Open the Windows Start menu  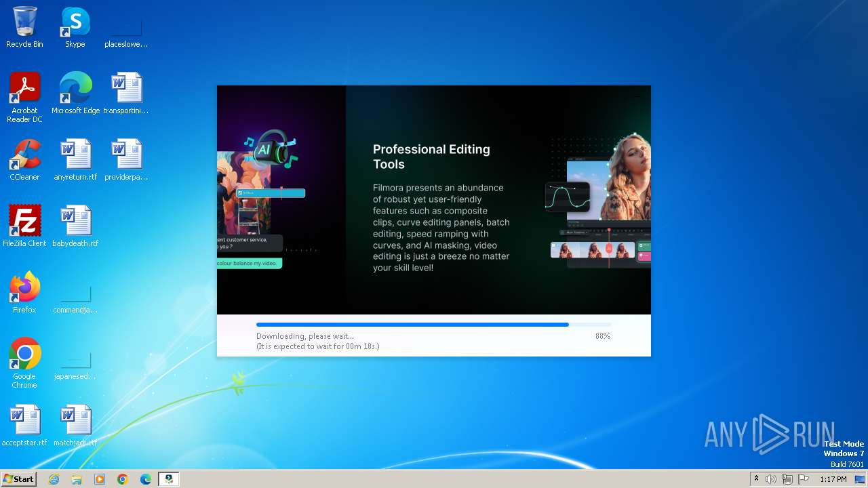[18, 479]
